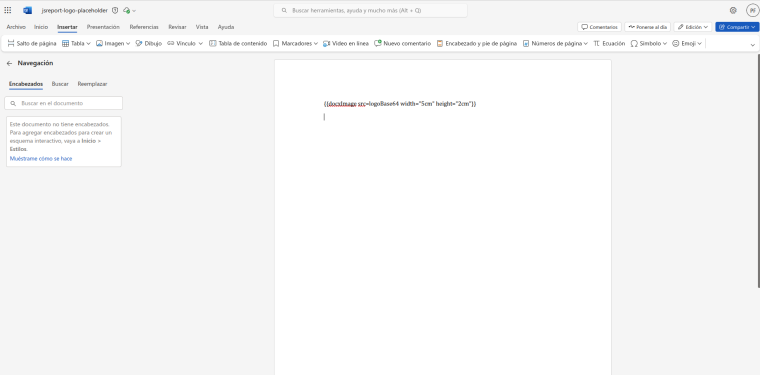Open the Archivo menu
The height and width of the screenshot is (375, 760).
click(16, 27)
